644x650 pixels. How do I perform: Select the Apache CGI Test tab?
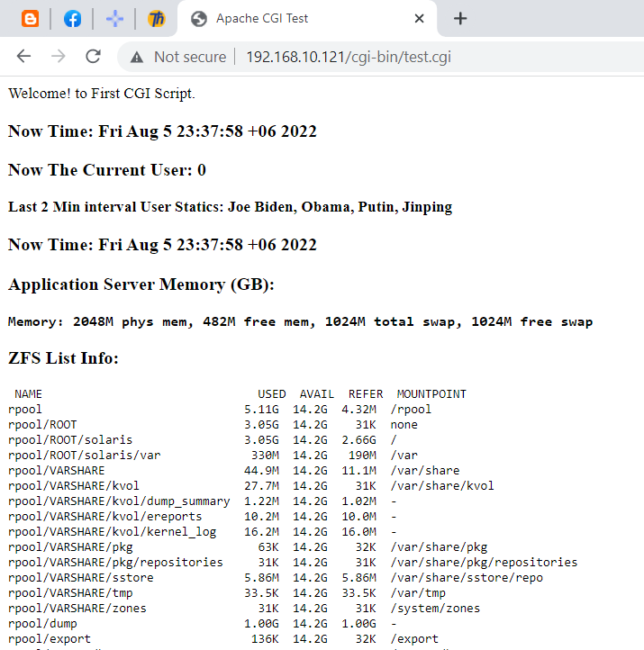tap(307, 19)
